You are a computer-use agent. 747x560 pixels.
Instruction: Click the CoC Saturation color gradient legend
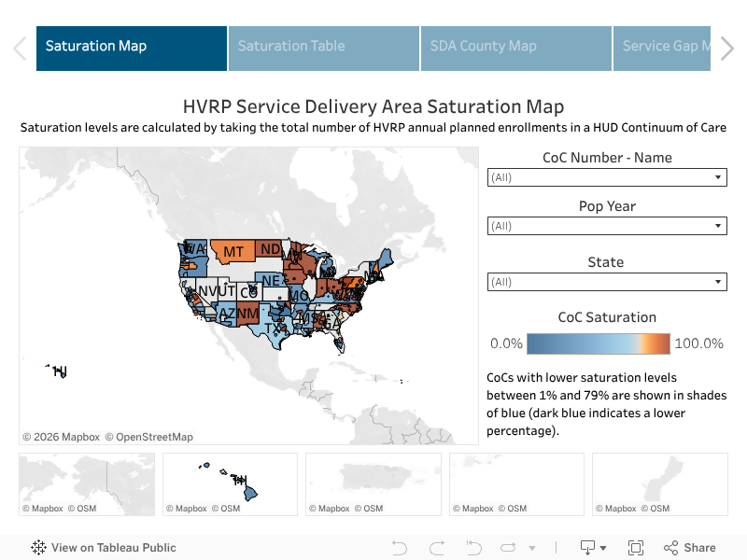pyautogui.click(x=599, y=343)
